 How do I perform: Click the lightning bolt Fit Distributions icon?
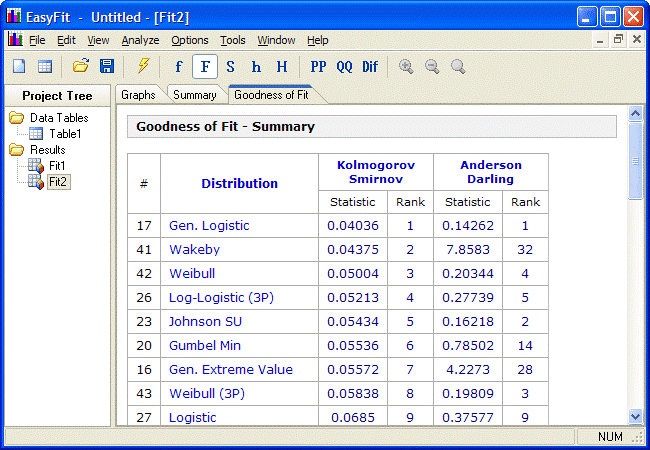[143, 67]
